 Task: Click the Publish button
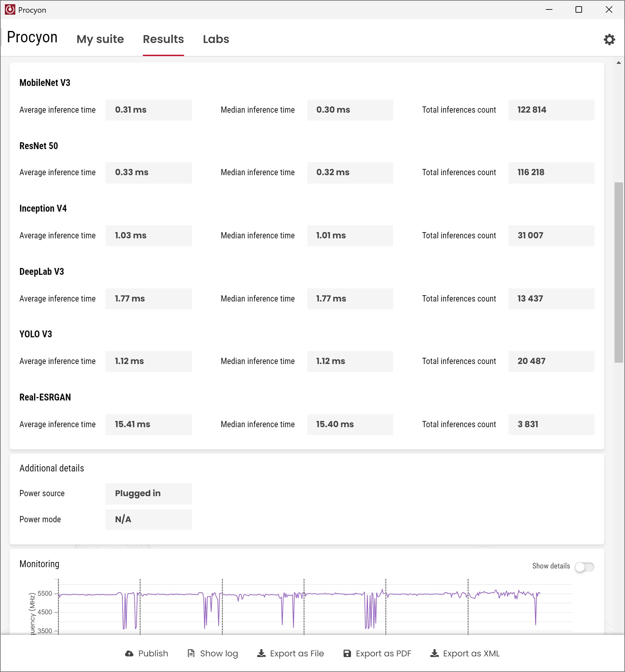click(146, 653)
